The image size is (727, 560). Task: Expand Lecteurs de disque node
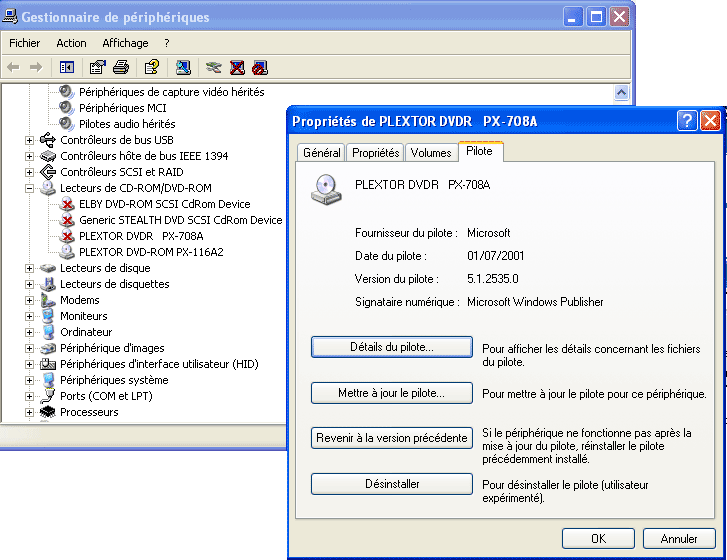[x=29, y=268]
